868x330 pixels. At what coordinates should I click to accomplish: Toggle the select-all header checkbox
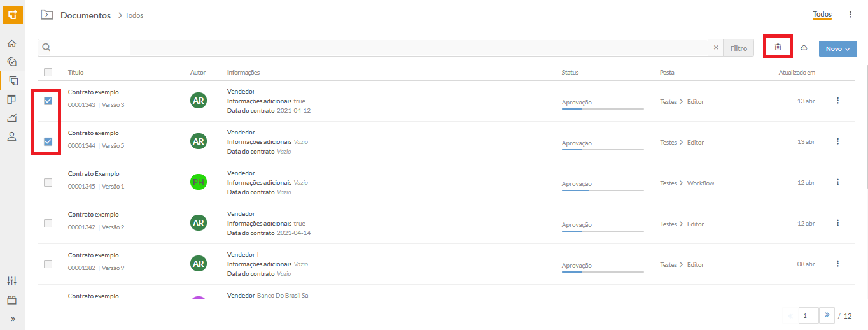pyautogui.click(x=48, y=73)
